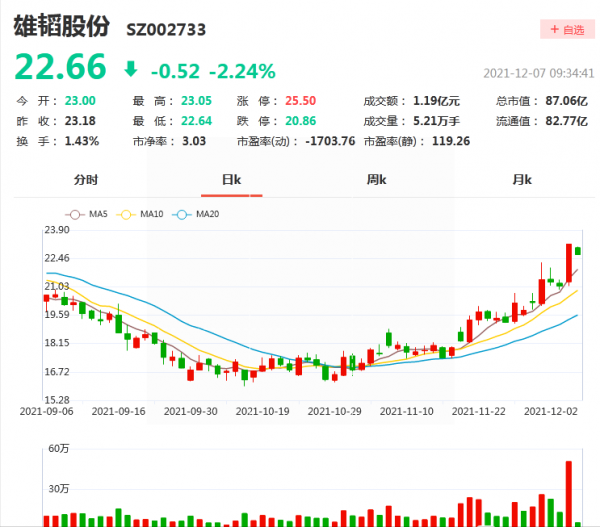Click the green down arrow icon
The height and width of the screenshot is (527, 600).
pos(131,69)
